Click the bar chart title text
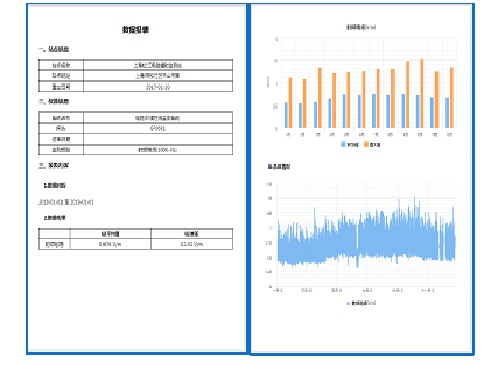The width and height of the screenshot is (499, 366). [361, 27]
